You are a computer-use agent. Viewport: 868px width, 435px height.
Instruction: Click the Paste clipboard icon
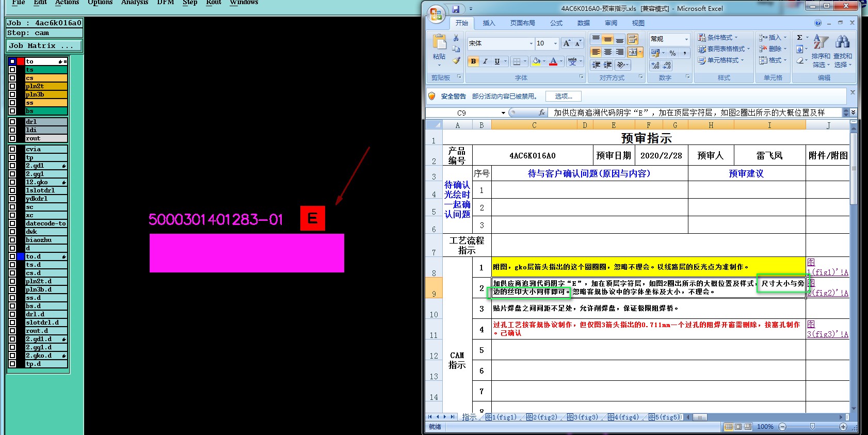(x=439, y=42)
